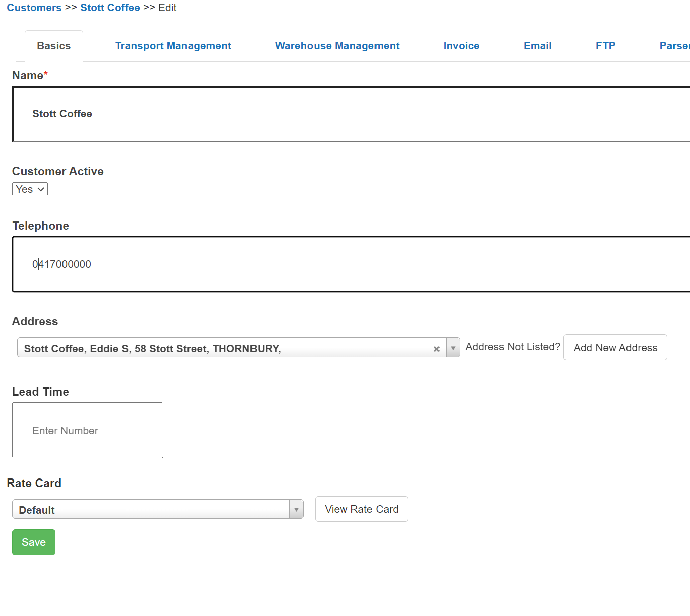
Task: Focus the Lead Time number field
Action: point(88,431)
